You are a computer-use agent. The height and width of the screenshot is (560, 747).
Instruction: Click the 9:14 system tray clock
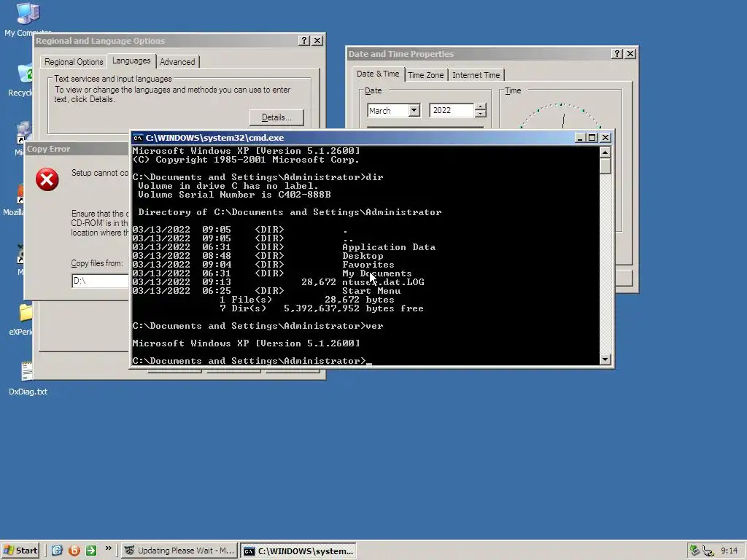tap(729, 551)
